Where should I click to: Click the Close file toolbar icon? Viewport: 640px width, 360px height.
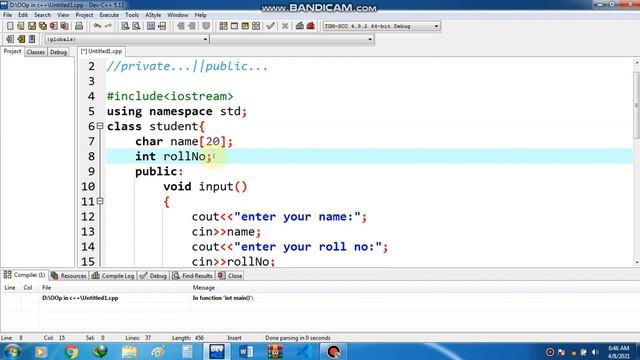point(53,26)
